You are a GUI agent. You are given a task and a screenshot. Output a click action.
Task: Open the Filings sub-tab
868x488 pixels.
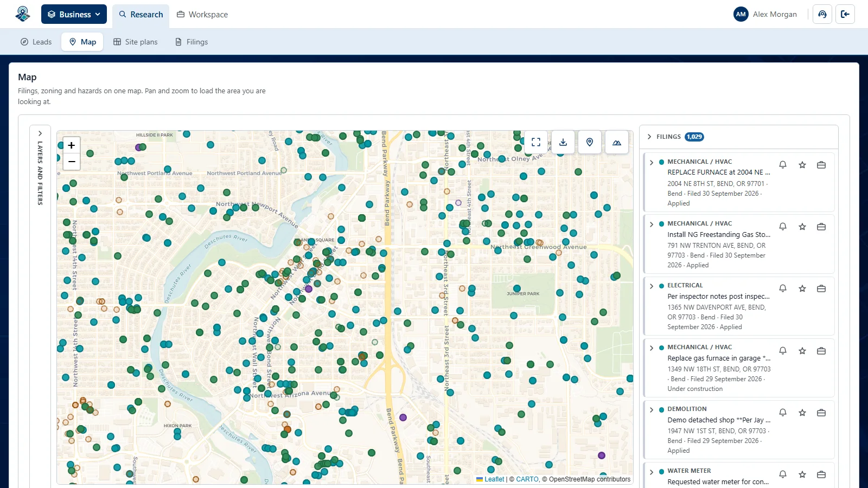point(192,42)
